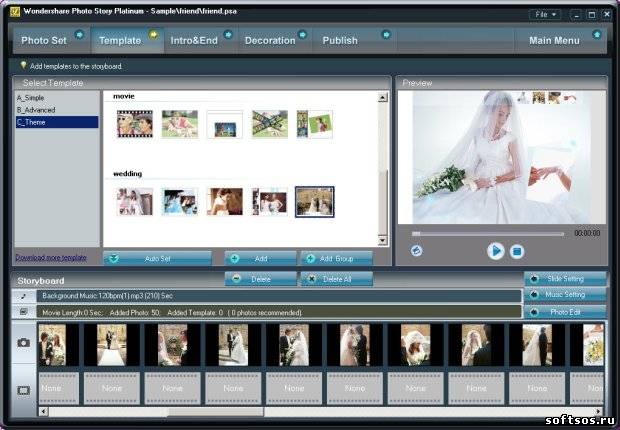Open the File dropdown menu
The height and width of the screenshot is (430, 620).
[545, 15]
